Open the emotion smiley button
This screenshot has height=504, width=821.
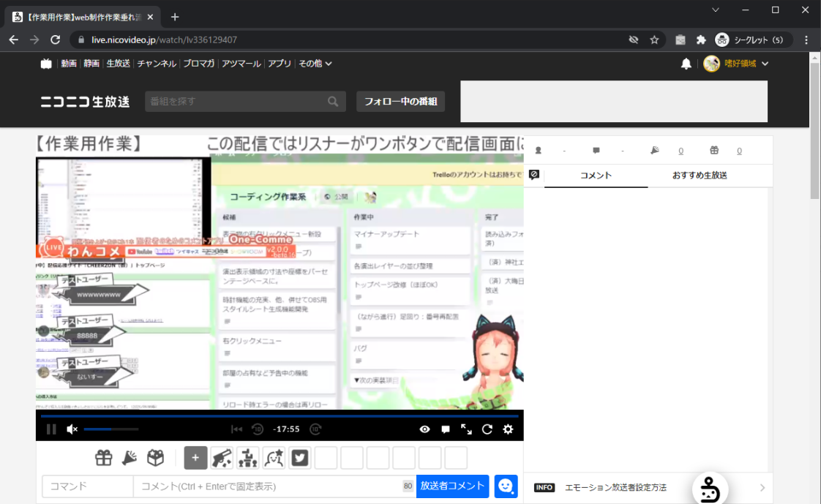[506, 486]
